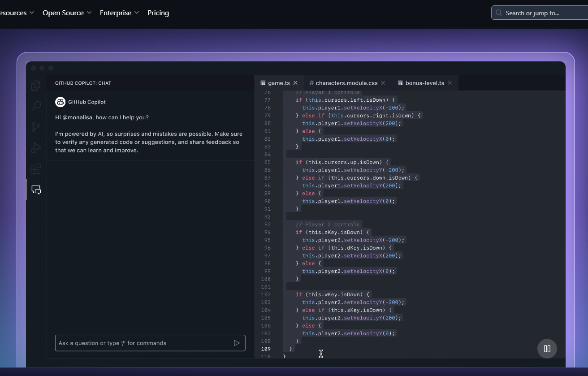Click the GitHub Copilot name label
Screen dimensions: 588x376
coord(87,102)
